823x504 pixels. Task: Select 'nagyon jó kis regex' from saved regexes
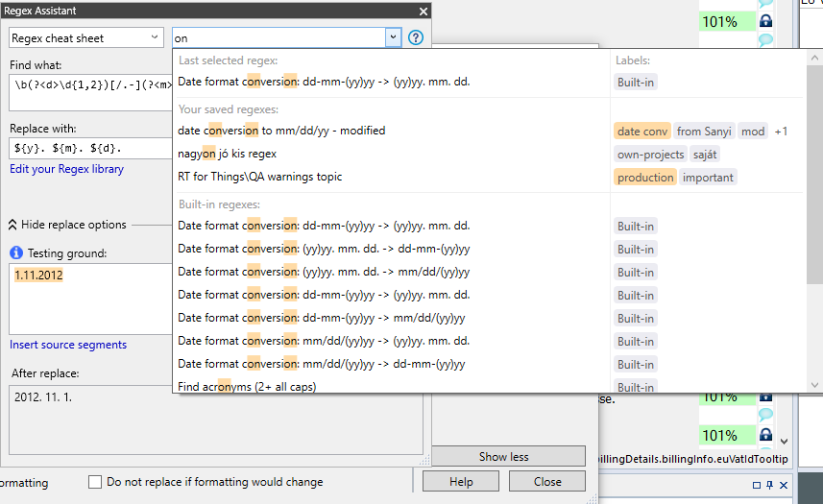click(x=228, y=154)
